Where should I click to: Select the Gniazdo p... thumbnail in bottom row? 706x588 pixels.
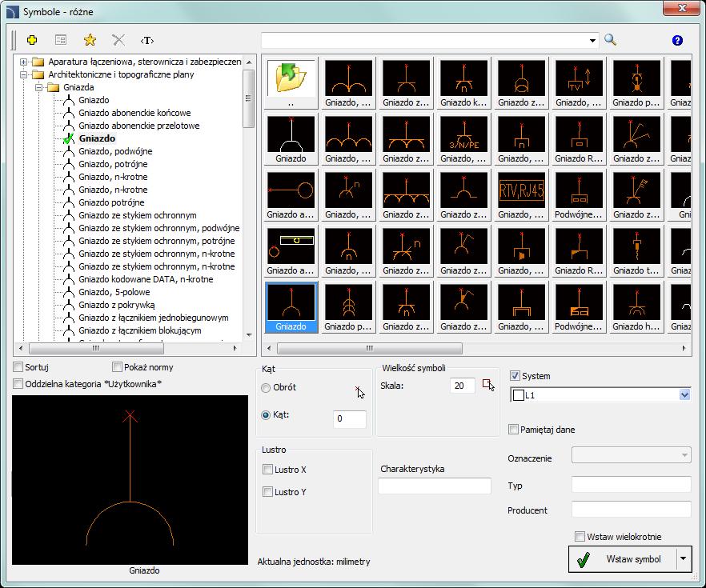[x=348, y=307]
